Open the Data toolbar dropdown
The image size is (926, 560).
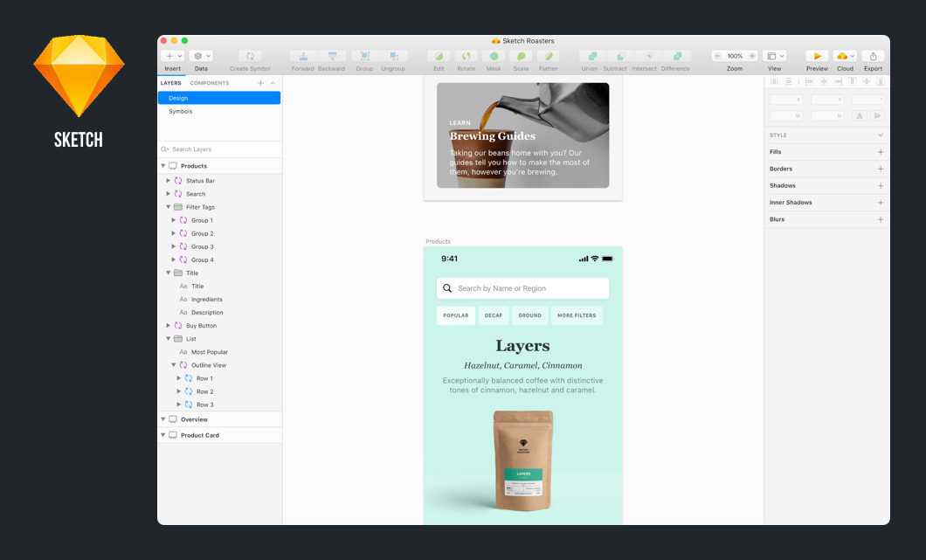coord(201,56)
